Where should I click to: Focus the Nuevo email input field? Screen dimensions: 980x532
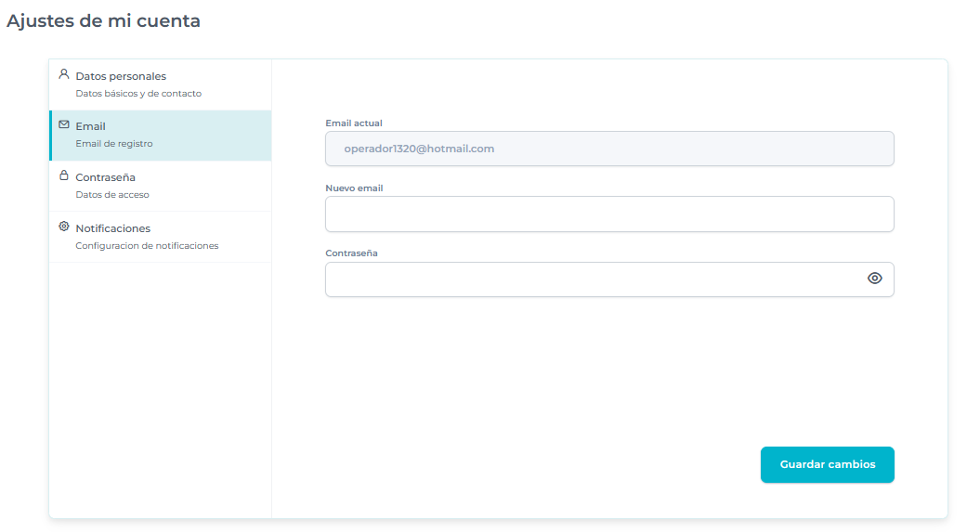[x=608, y=214]
